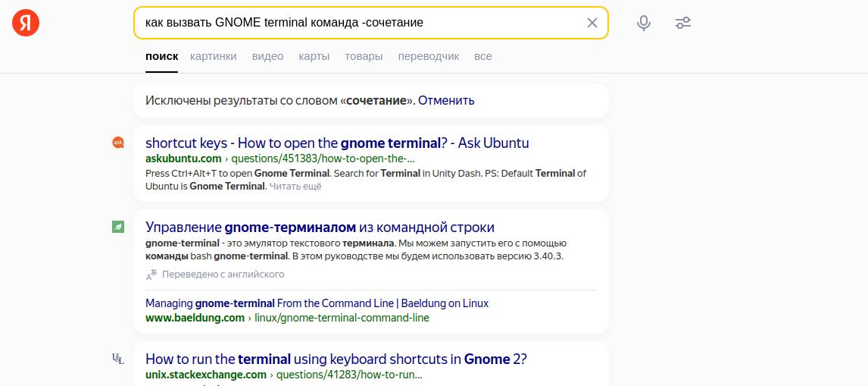Open the "товары" tab

[364, 56]
